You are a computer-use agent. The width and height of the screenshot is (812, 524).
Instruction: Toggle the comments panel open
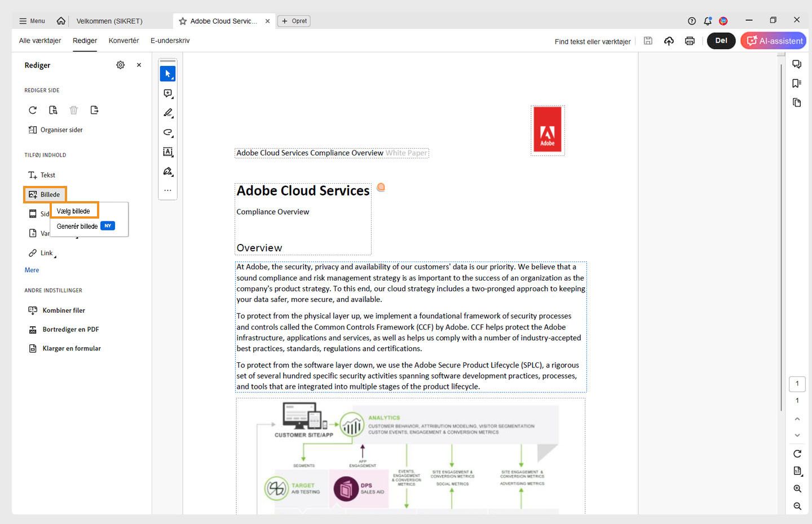(797, 64)
